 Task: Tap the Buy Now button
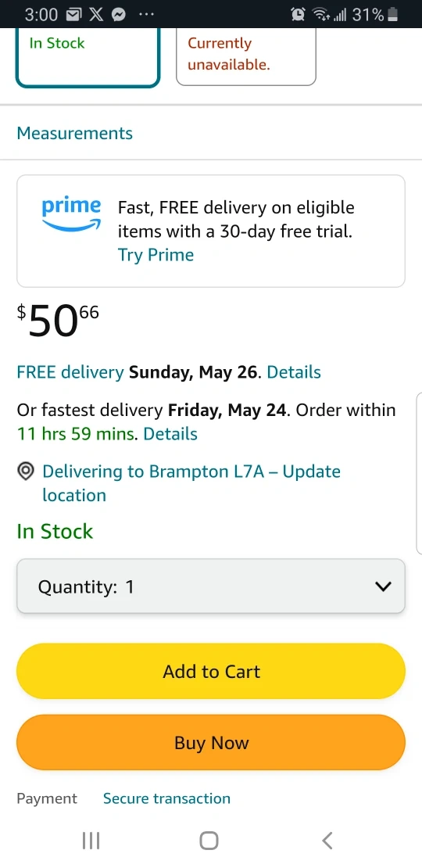coord(211,742)
